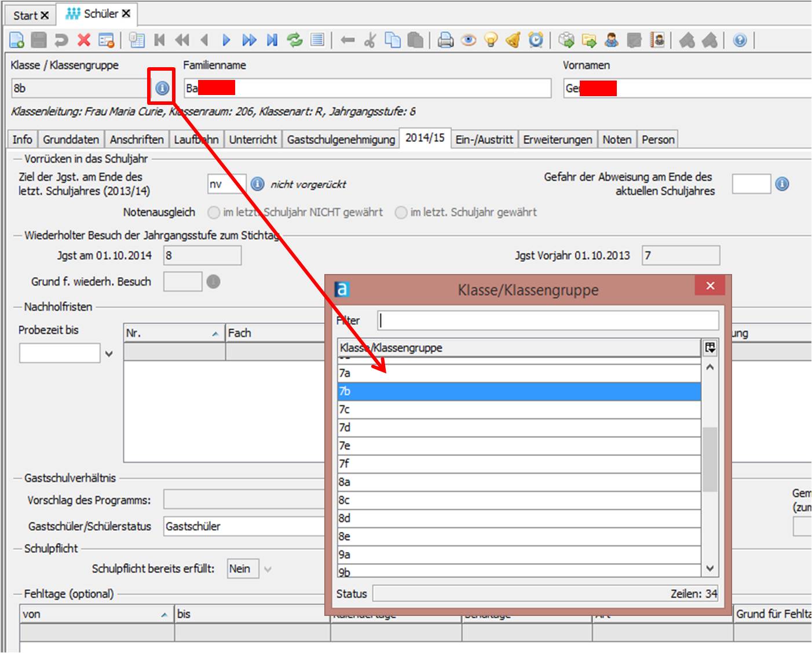Viewport: 812px width, 653px height.
Task: Close the Schüler tab
Action: (x=126, y=13)
